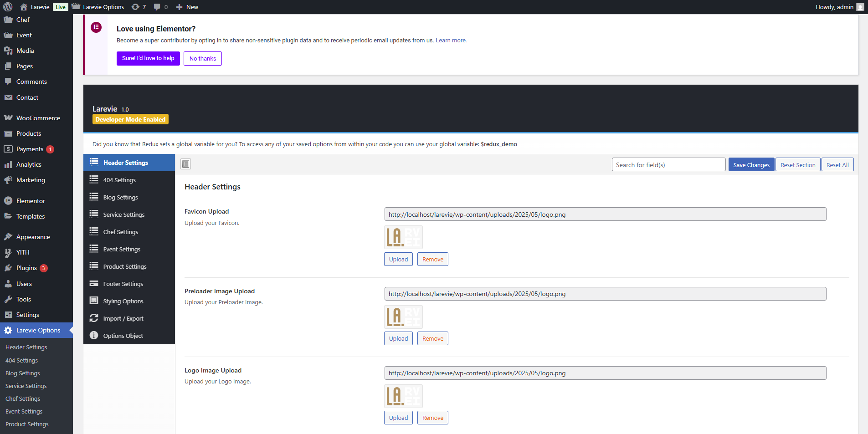Click the Favicon logo thumbnail
This screenshot has width=868, height=434.
tap(403, 237)
